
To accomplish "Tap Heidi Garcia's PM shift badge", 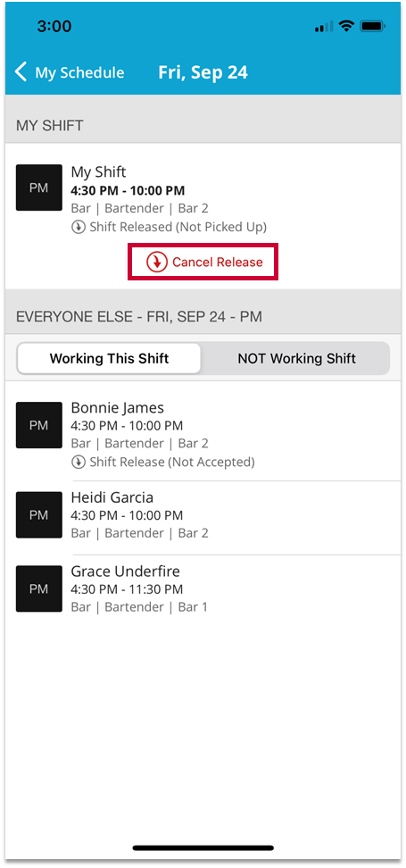I will (38, 515).
